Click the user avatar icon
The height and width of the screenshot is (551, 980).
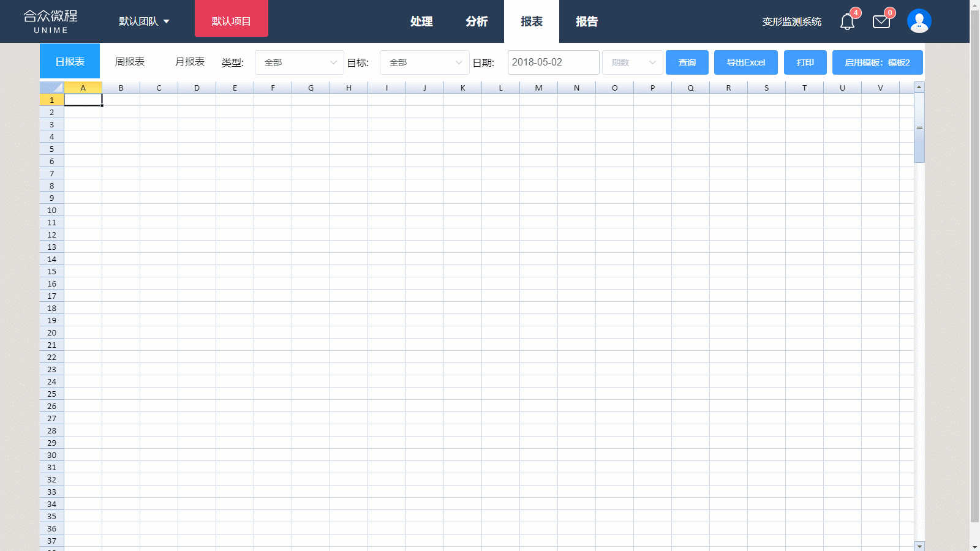(x=919, y=21)
